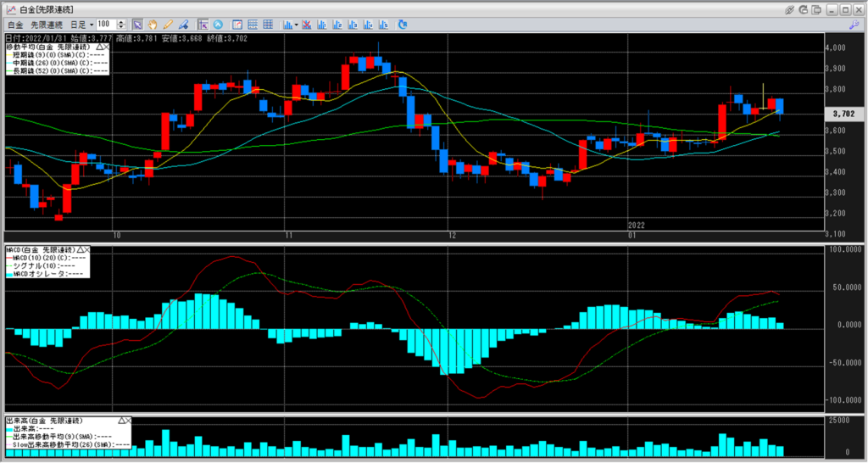Click the 白金 symbol menu item
This screenshot has width=868, height=463.
(x=14, y=25)
